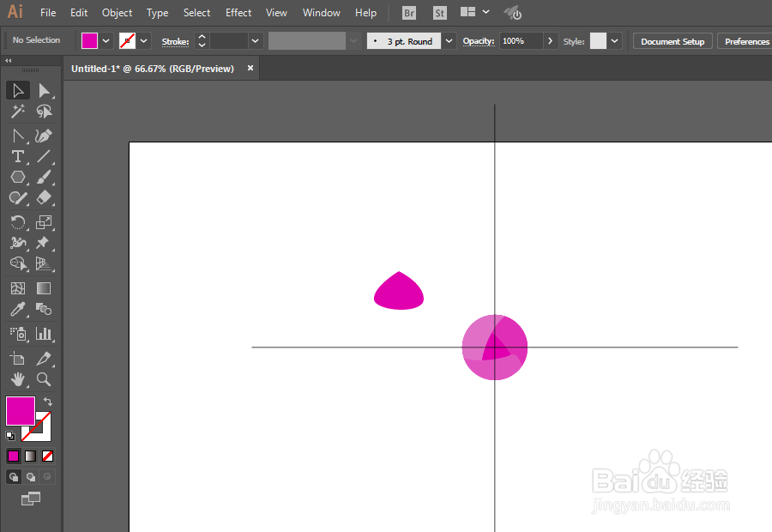Click the Preferences button
Screen dimensions: 772x532
[746, 41]
